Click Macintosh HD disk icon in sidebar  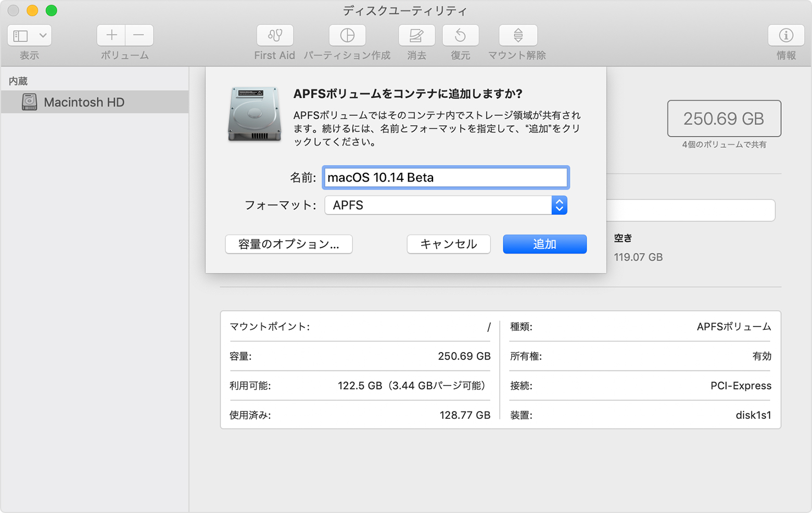click(x=30, y=102)
